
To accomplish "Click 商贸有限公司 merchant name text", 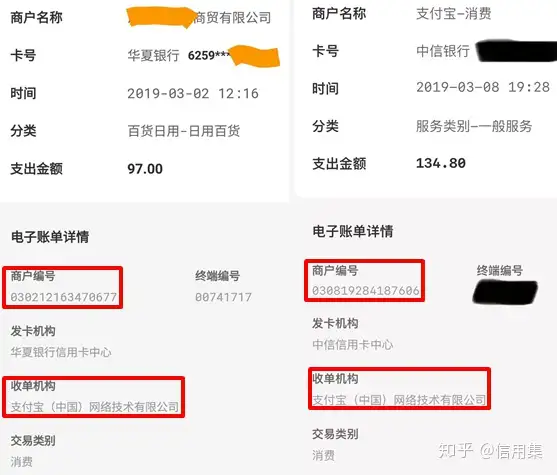I will click(233, 17).
